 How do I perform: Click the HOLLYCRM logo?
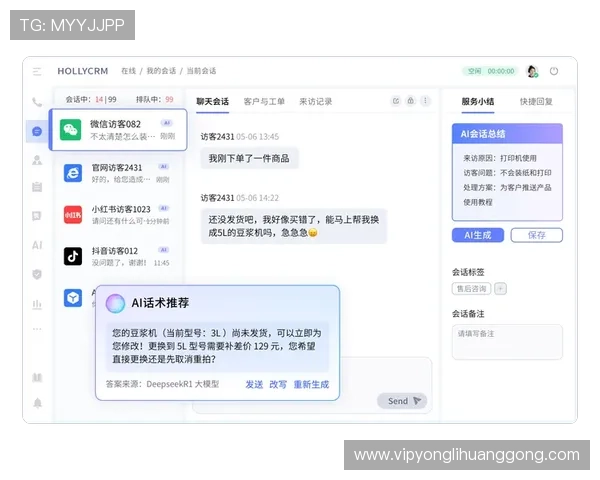pyautogui.click(x=83, y=71)
